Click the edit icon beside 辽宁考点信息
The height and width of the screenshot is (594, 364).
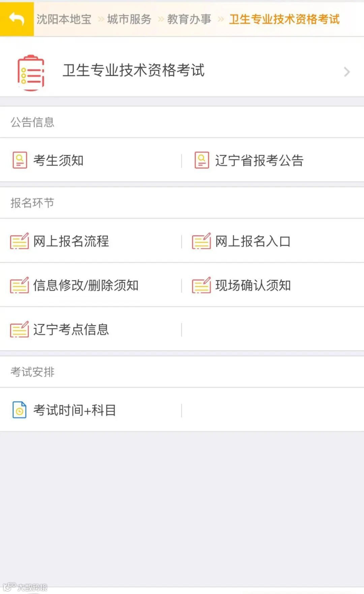19,330
